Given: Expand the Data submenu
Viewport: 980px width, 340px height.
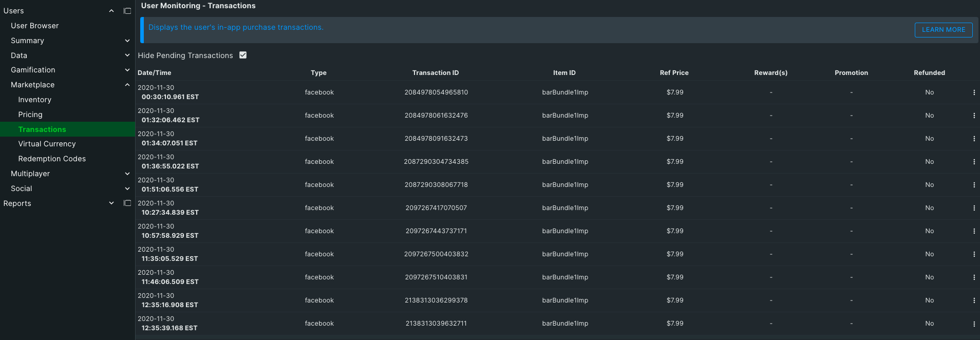Looking at the screenshot, I should (x=127, y=55).
